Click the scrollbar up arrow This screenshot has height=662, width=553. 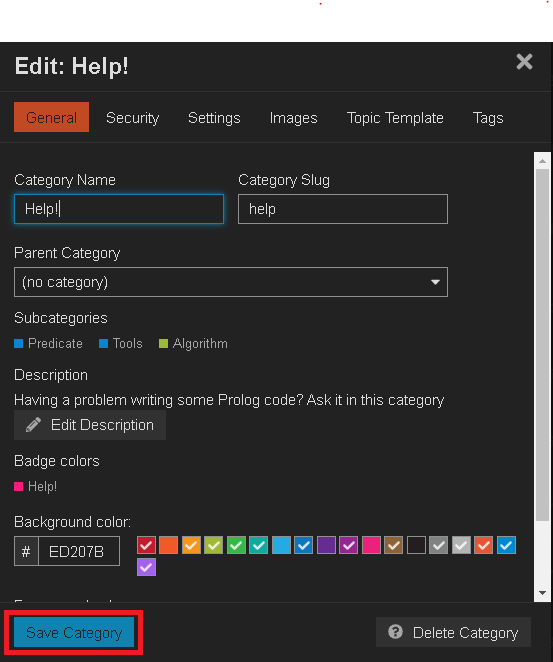(x=542, y=161)
